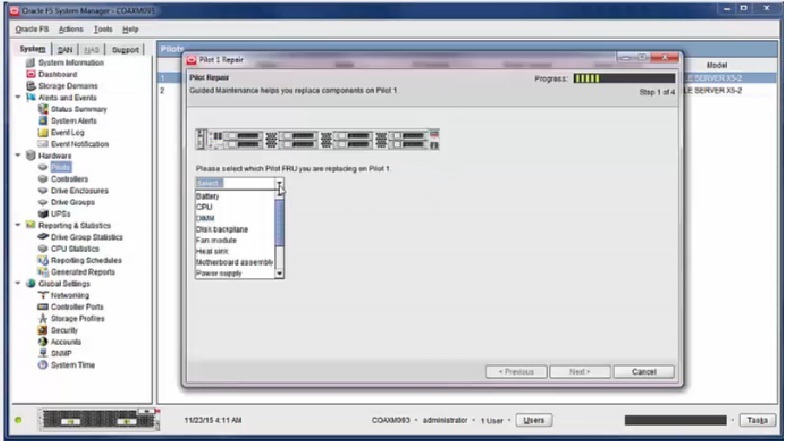Select the UPSs icon under Hardware

tap(43, 213)
